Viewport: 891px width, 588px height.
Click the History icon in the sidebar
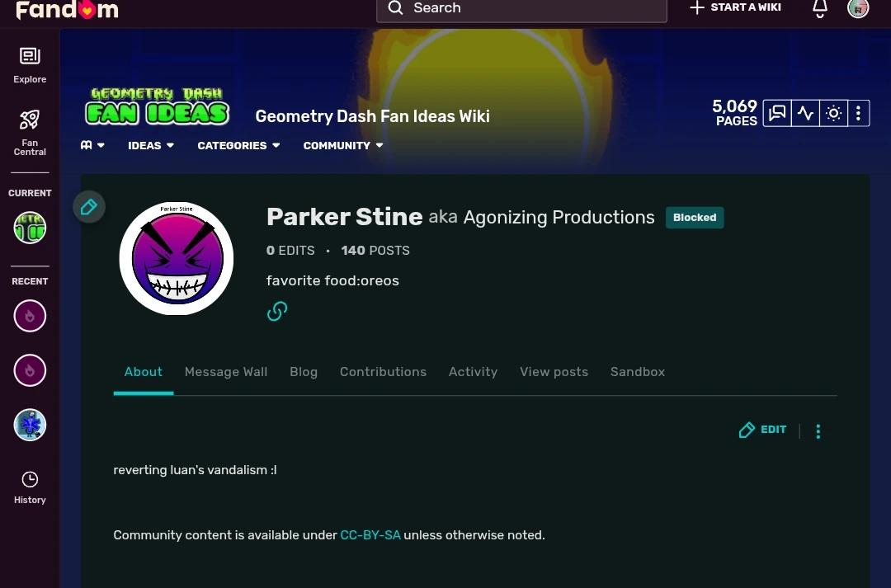click(x=29, y=479)
